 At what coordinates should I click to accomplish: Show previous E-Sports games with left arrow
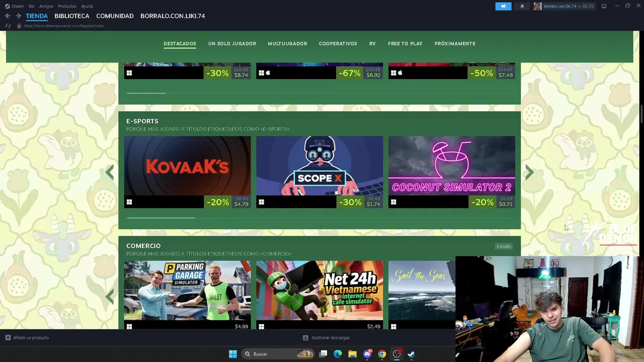click(x=110, y=172)
